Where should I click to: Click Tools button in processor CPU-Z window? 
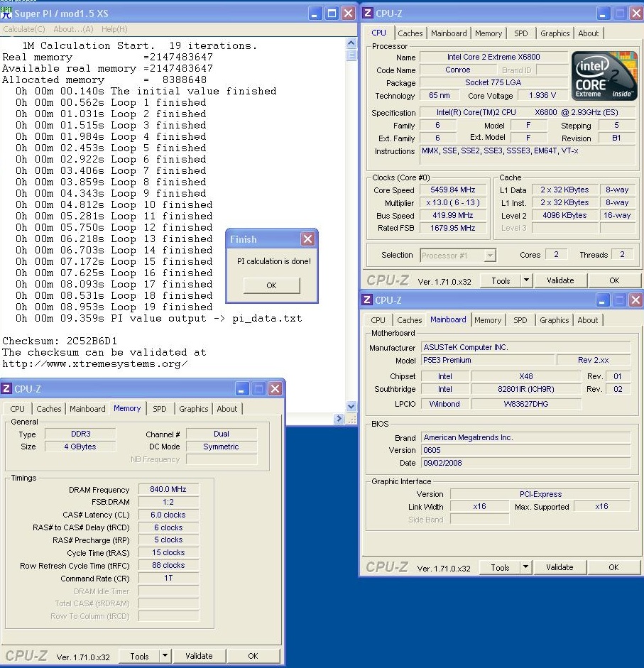pos(501,280)
